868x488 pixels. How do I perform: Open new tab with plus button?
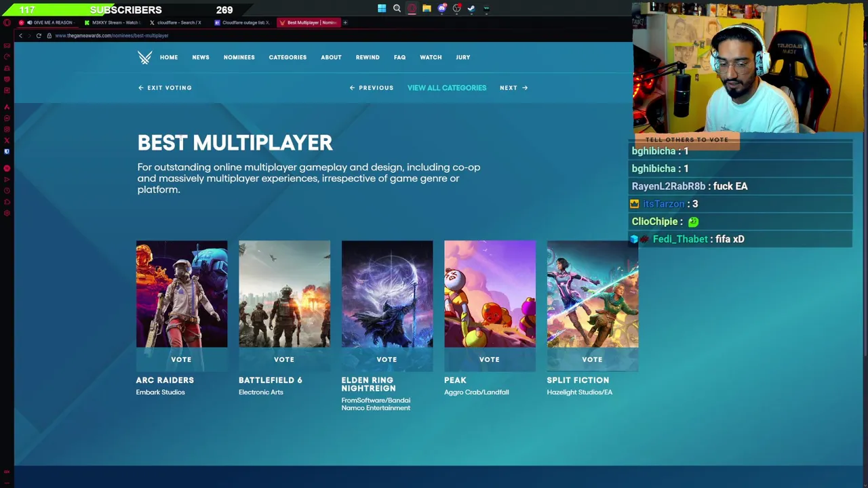click(345, 22)
